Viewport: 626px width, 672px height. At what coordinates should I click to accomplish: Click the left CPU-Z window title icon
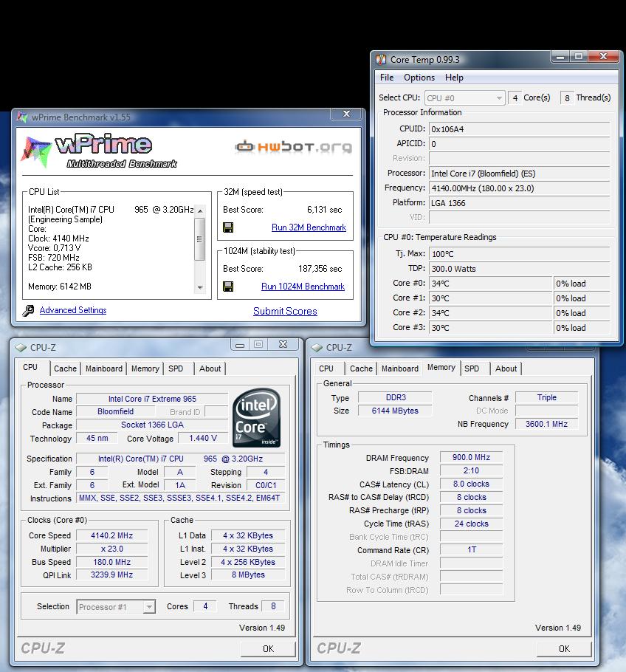tap(21, 348)
